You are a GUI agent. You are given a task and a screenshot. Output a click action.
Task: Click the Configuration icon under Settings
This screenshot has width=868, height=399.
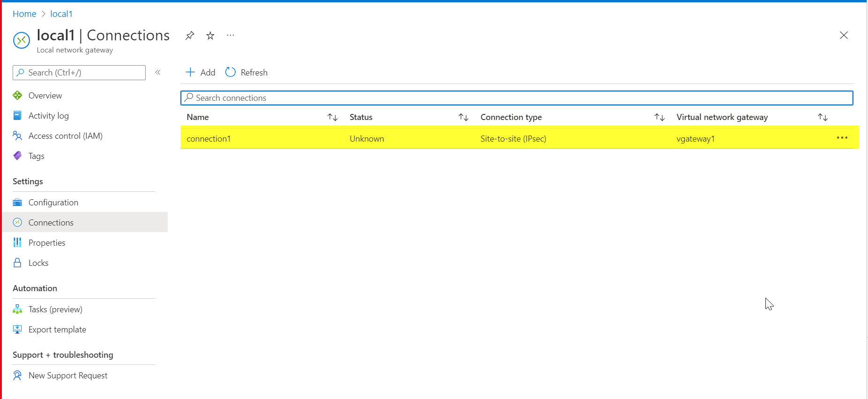coord(17,202)
